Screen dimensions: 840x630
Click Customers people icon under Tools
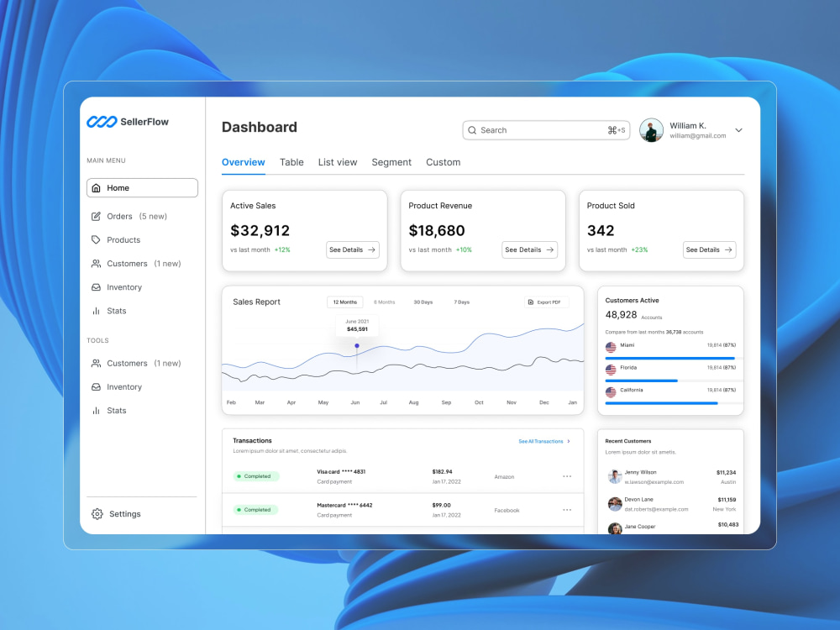tap(96, 363)
